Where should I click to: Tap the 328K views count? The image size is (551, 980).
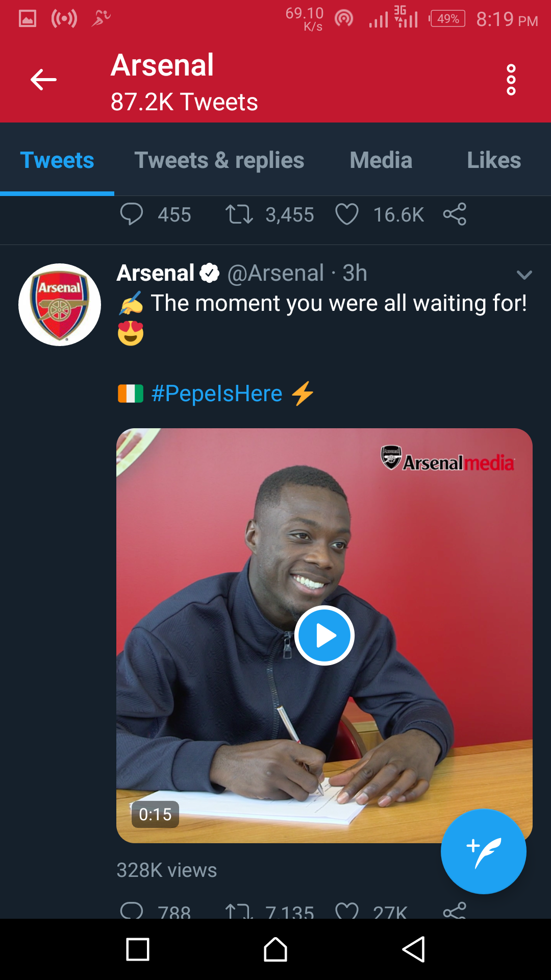[x=167, y=870]
